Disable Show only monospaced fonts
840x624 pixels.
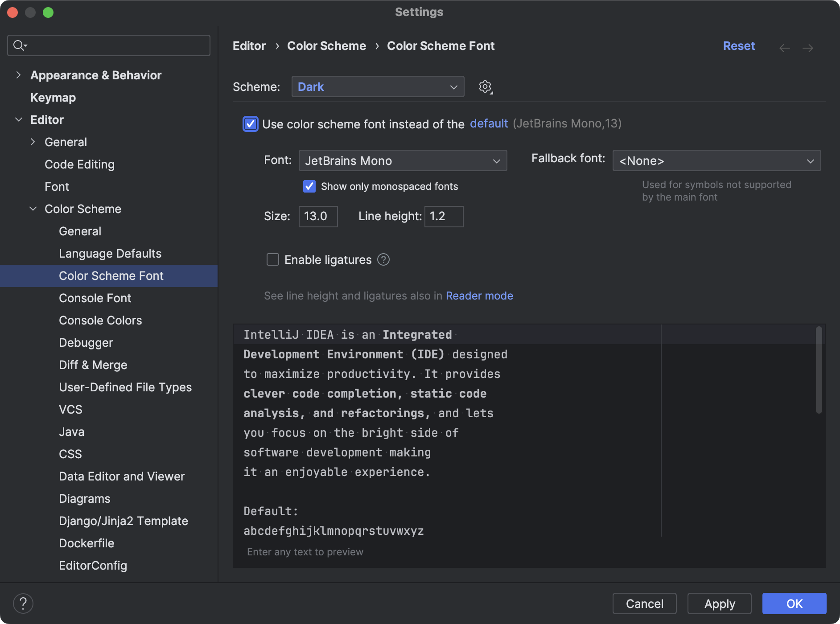click(x=309, y=186)
